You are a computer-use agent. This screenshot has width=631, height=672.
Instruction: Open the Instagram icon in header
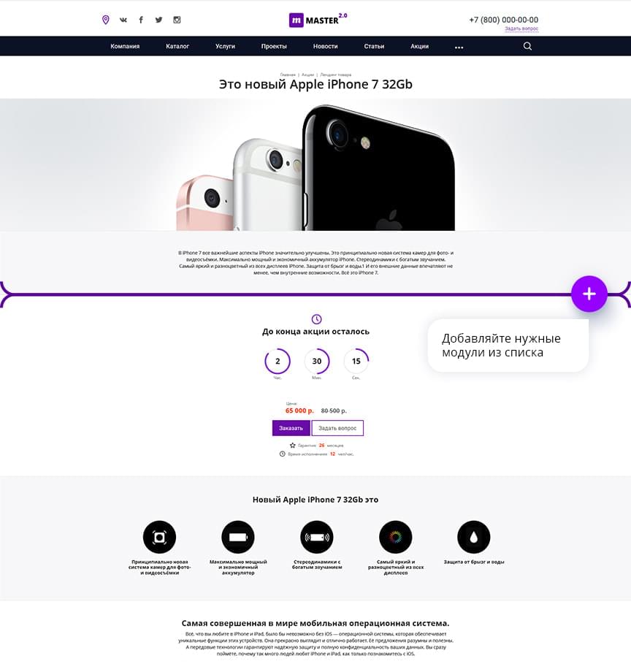pyautogui.click(x=177, y=20)
